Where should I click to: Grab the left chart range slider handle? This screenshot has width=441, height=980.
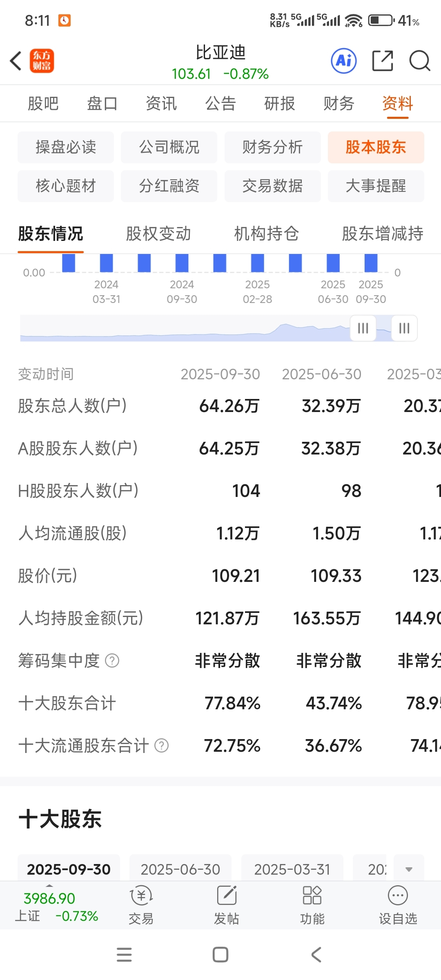point(363,328)
